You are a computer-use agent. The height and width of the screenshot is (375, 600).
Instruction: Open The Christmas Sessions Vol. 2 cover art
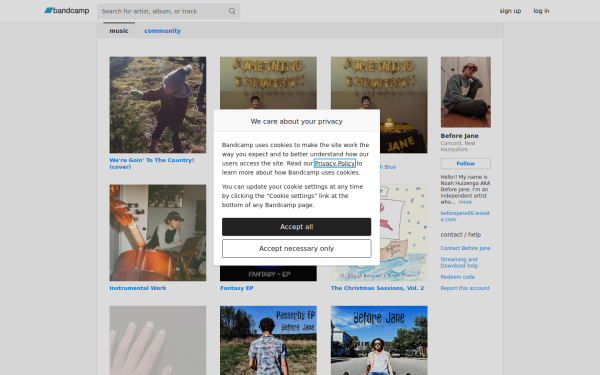point(404,233)
